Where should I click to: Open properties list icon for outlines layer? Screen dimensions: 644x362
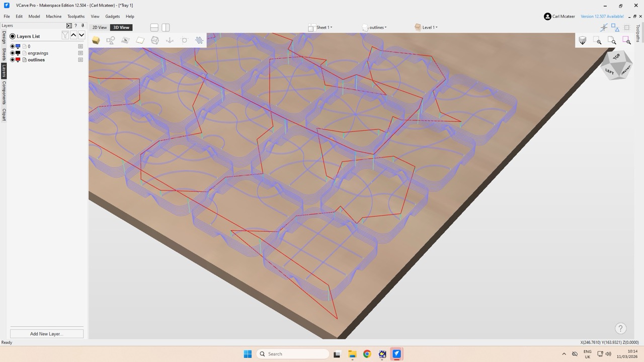pos(80,60)
